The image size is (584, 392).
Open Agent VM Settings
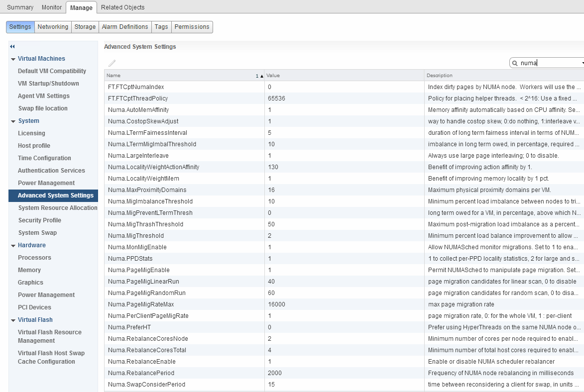click(x=44, y=96)
